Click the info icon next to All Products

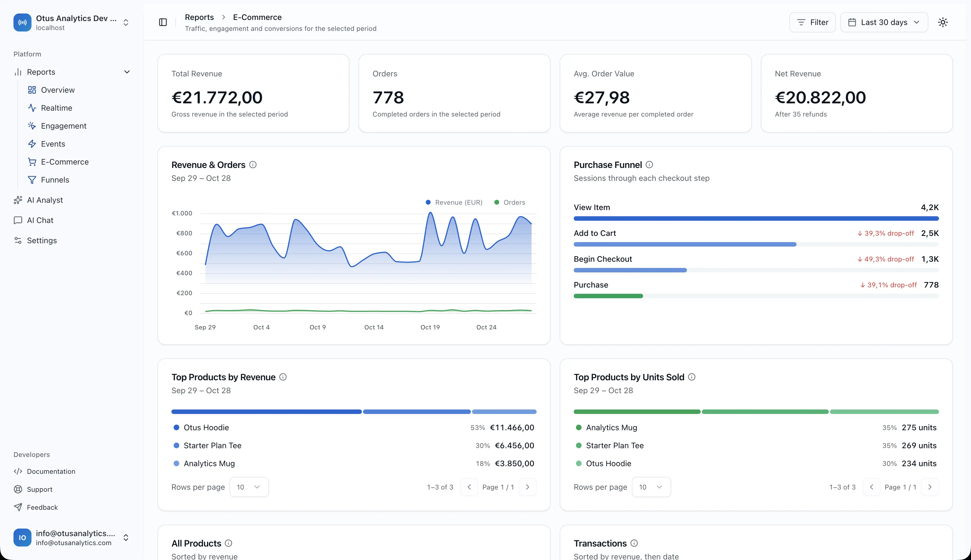(x=228, y=543)
